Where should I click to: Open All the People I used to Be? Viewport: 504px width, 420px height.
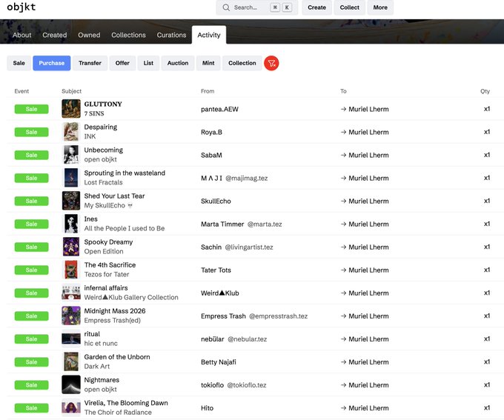pos(125,228)
